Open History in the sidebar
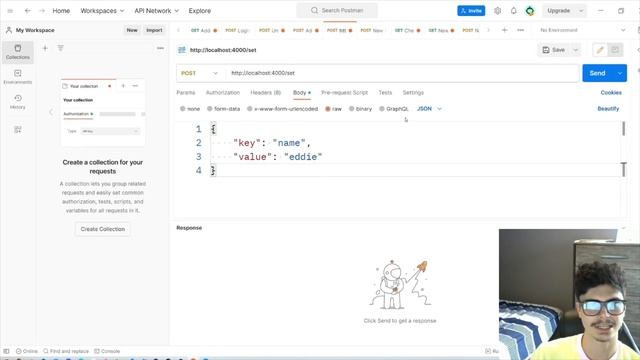 [18, 102]
